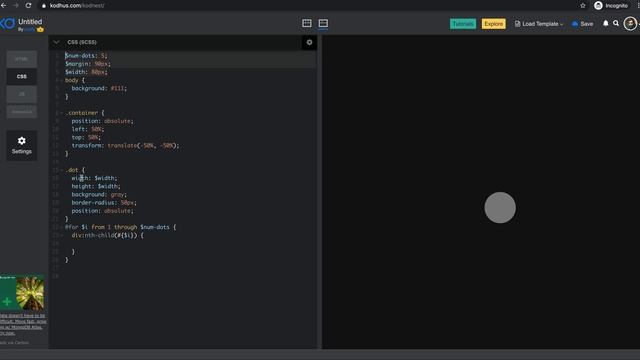Image resolution: width=640 pixels, height=360 pixels.
Task: Click the search magnifier icon
Action: pos(616,24)
